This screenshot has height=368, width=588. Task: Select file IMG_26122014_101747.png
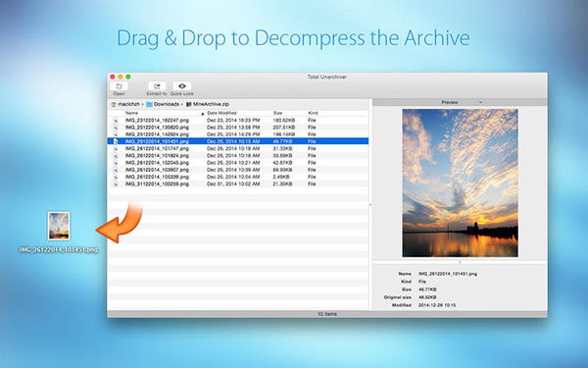[157, 149]
